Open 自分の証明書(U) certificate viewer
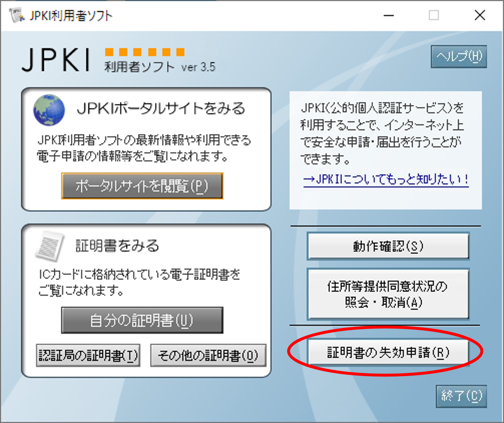This screenshot has height=423, width=504. click(x=142, y=320)
